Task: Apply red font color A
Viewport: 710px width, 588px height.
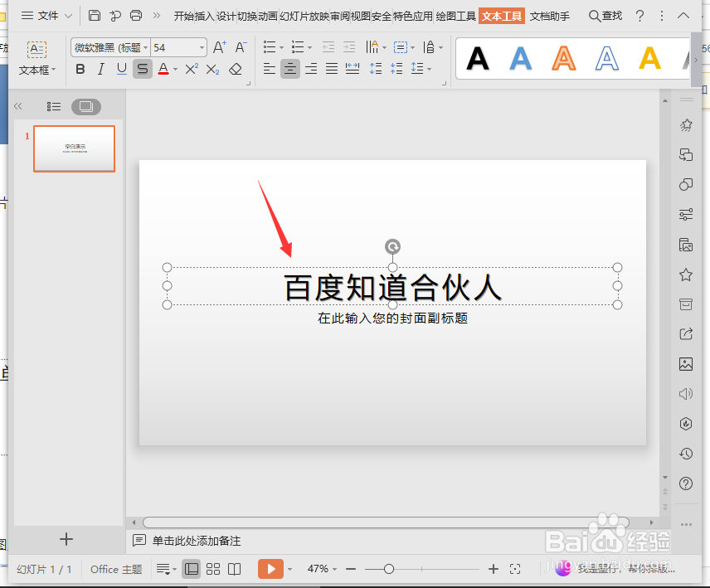Action: [163, 69]
